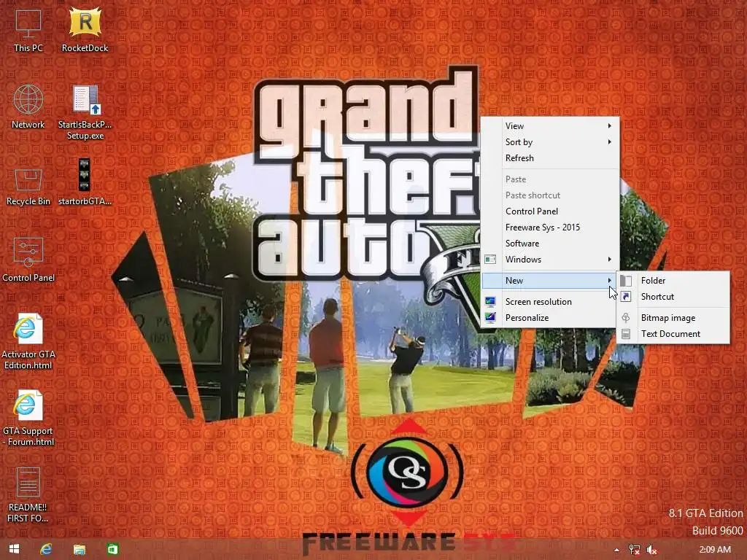The image size is (747, 560).
Task: Create a new Text Document
Action: coord(673,334)
